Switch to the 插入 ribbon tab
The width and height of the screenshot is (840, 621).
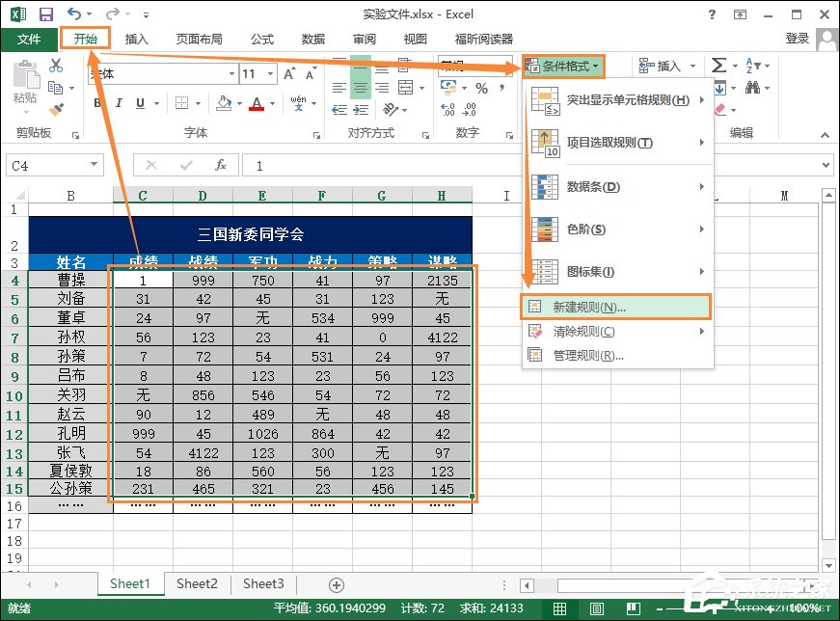[x=138, y=39]
